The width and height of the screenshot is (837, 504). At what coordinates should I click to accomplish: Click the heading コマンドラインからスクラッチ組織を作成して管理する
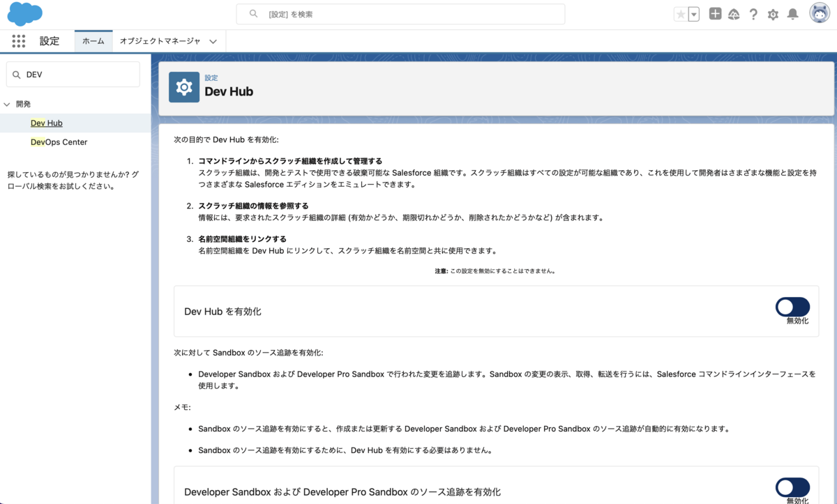(x=290, y=161)
